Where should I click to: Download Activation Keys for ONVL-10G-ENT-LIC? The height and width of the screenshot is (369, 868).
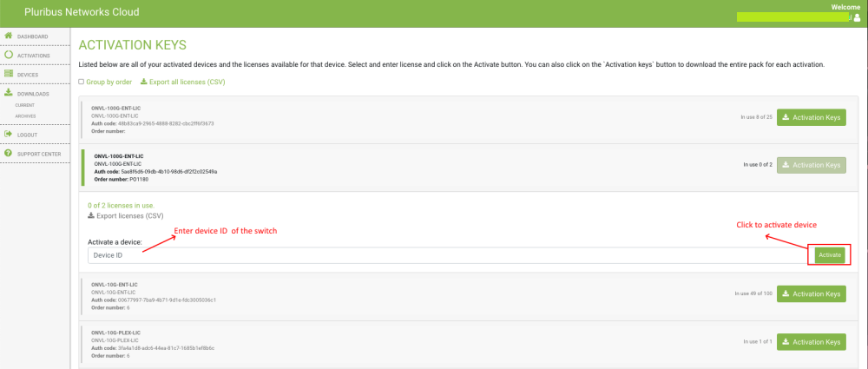click(x=811, y=293)
